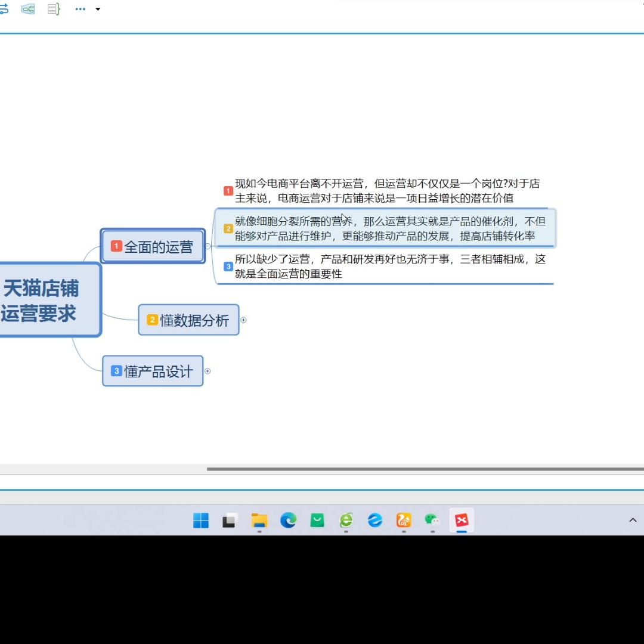
Task: Collapse the 全面的运营 branch
Action: (x=208, y=246)
